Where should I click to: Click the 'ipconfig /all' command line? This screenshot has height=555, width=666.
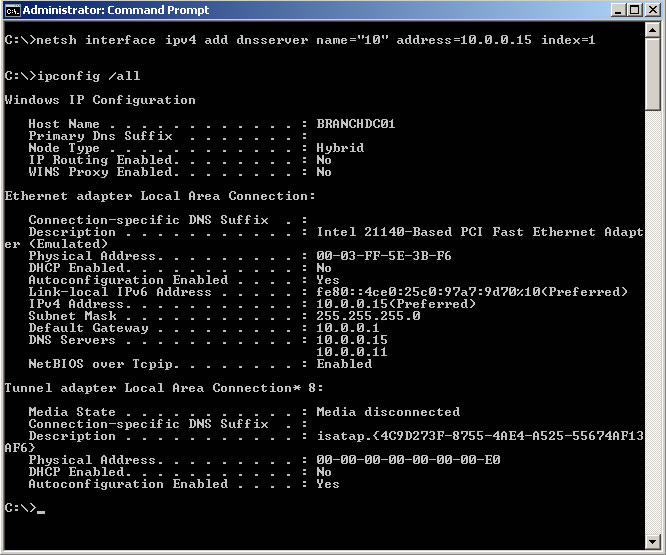[x=88, y=76]
